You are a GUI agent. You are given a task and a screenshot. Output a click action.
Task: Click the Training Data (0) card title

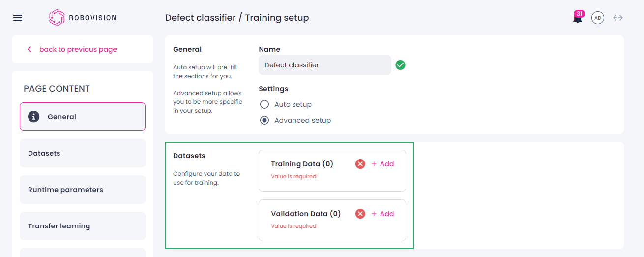(302, 164)
